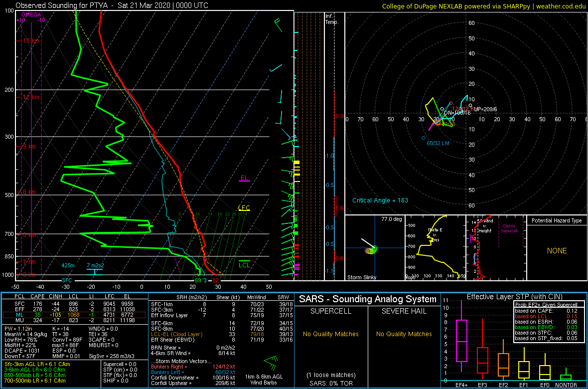The width and height of the screenshot is (588, 389).
Task: Click the '60/32 LM' hodograph label
Action: (438, 144)
